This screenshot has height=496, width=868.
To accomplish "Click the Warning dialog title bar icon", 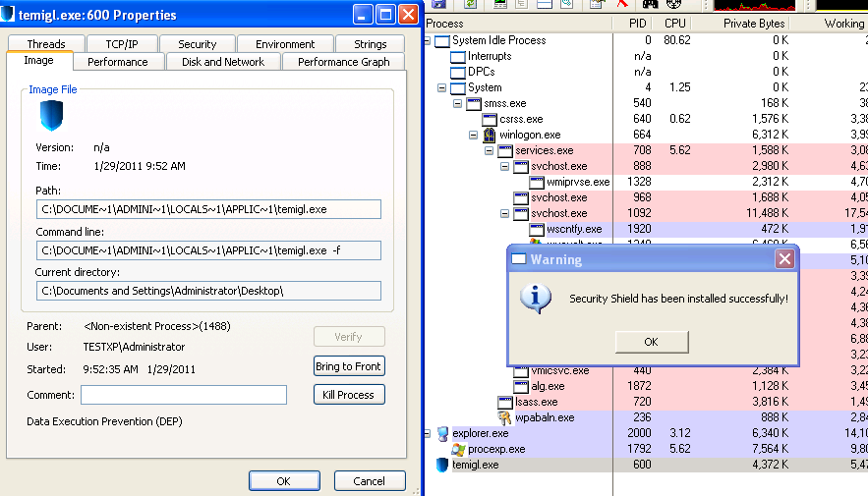I will tap(519, 258).
